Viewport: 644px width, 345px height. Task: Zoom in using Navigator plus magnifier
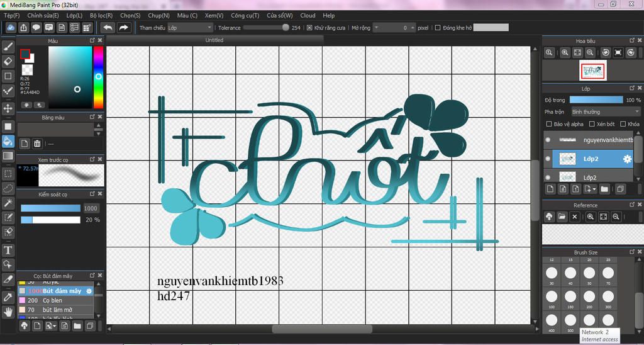[x=565, y=52]
